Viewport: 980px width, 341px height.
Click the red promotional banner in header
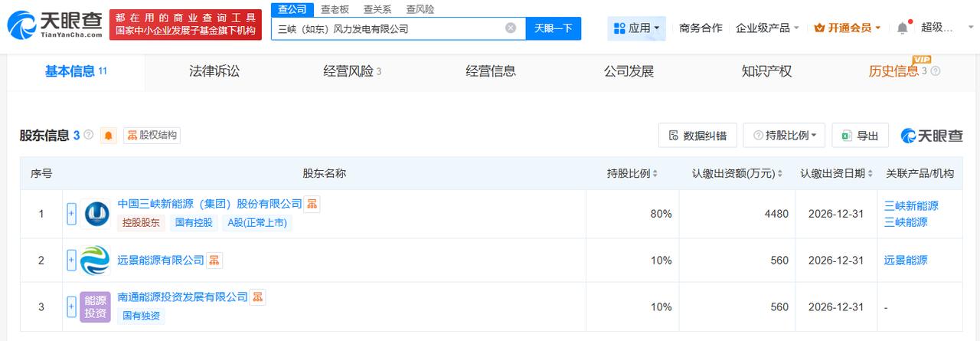click(185, 25)
